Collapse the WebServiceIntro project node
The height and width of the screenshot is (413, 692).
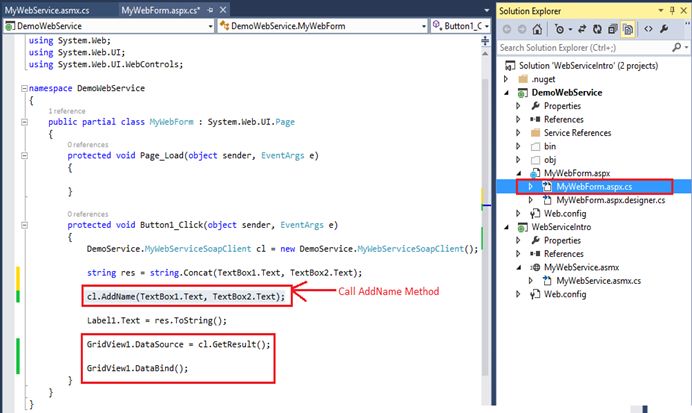click(x=507, y=227)
